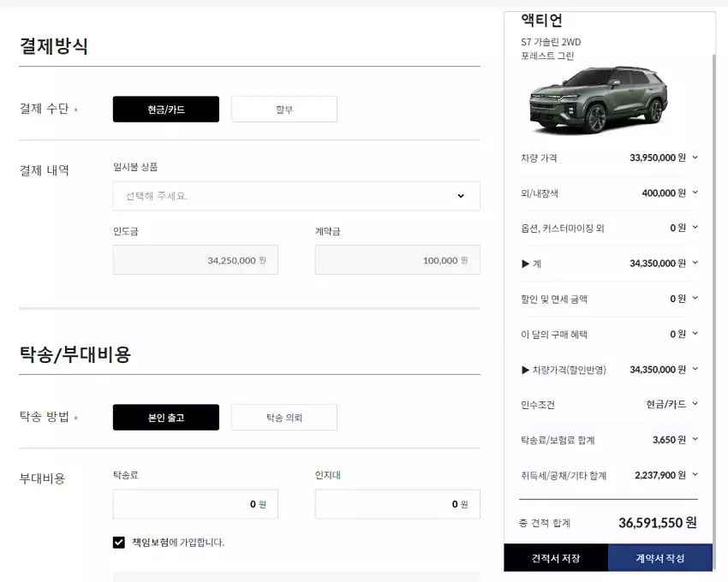Select the 현금/카드 payment method button
Viewport: 728px width, 582px height.
[165, 109]
